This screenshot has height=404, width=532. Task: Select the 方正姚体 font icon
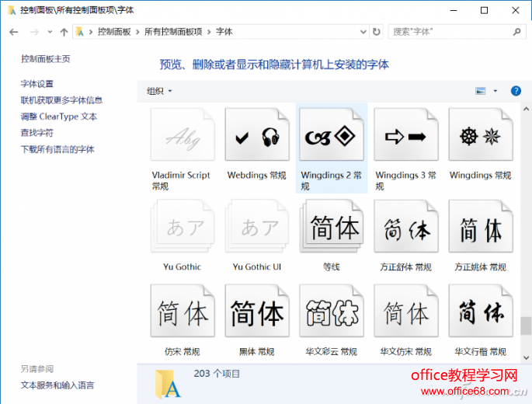tap(481, 226)
